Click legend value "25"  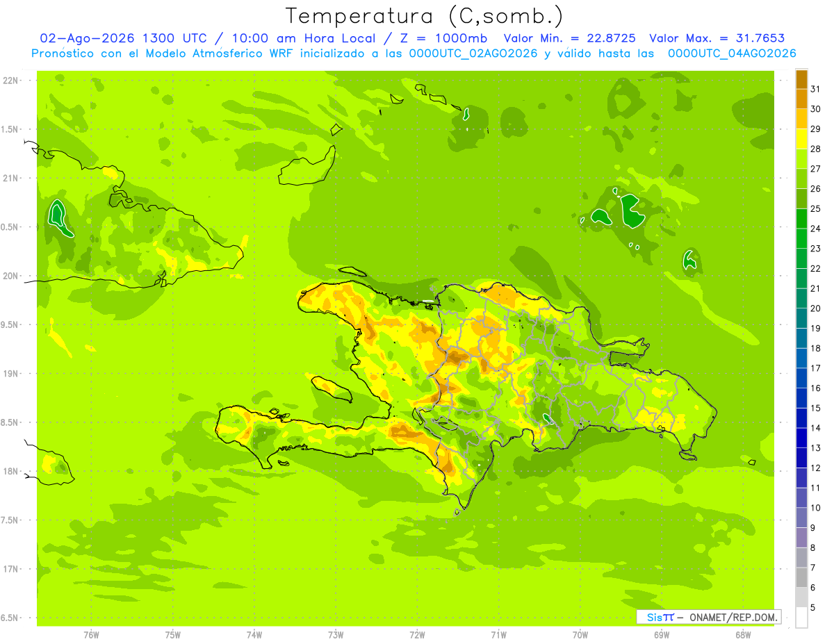tap(816, 208)
